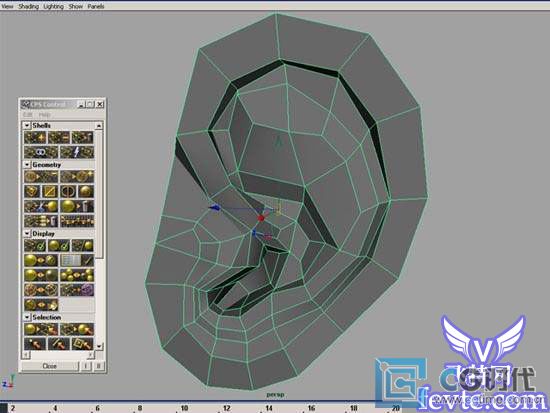Open the Edit menu in CPS Control

27,115
